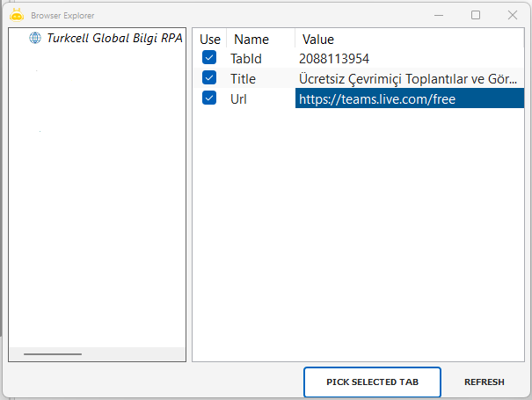Select the TabId name cell
Screen dimensions: 532x400
[x=247, y=59]
